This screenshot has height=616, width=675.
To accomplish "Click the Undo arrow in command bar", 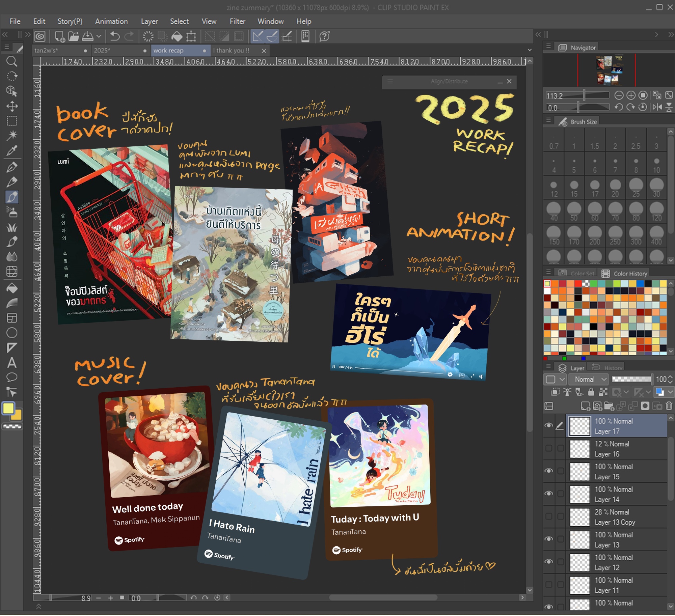I will [115, 36].
